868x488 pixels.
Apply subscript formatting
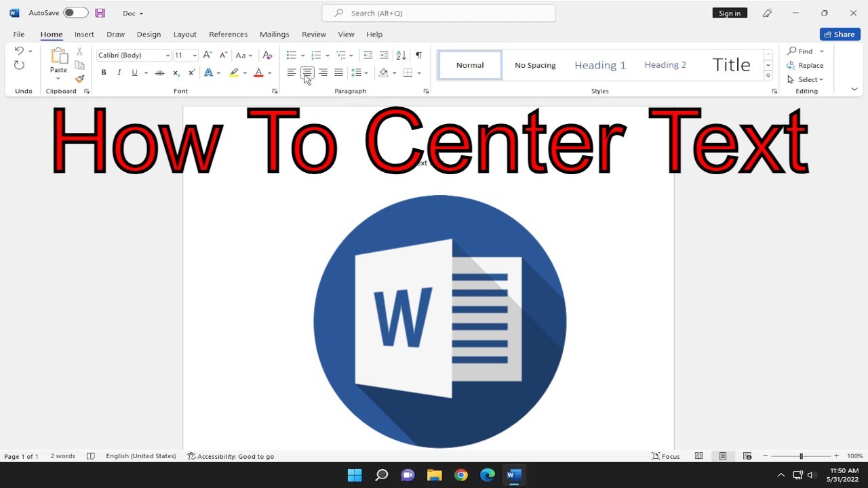click(176, 73)
